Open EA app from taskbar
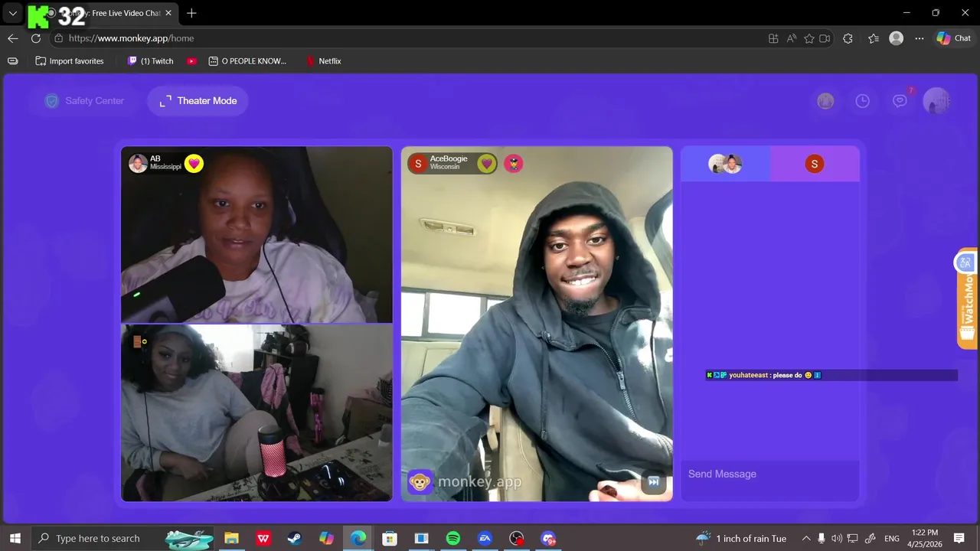This screenshot has width=980, height=551. click(485, 539)
